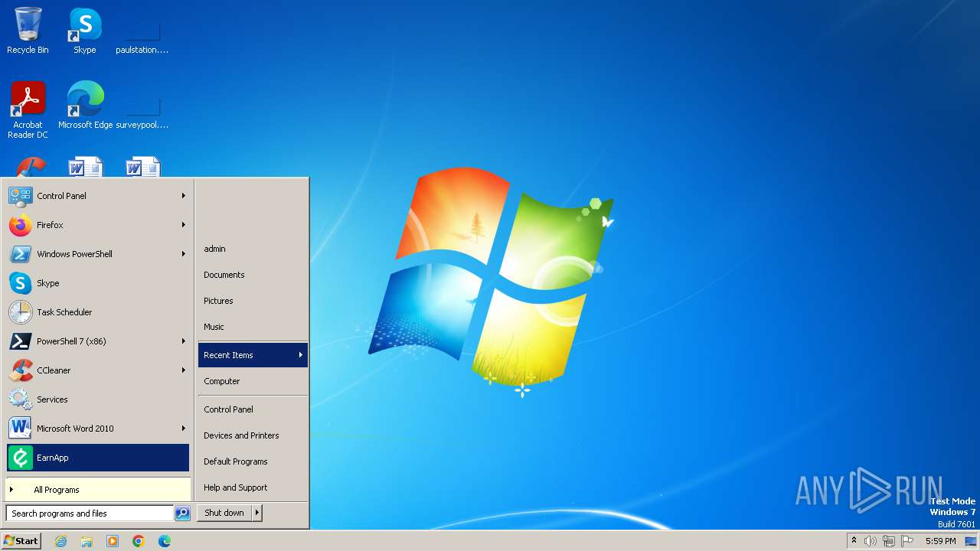The image size is (980, 551).
Task: Open Help and Support
Action: coord(253,487)
